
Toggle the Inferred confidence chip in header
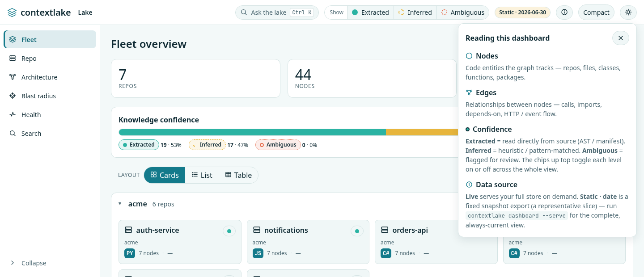point(415,13)
